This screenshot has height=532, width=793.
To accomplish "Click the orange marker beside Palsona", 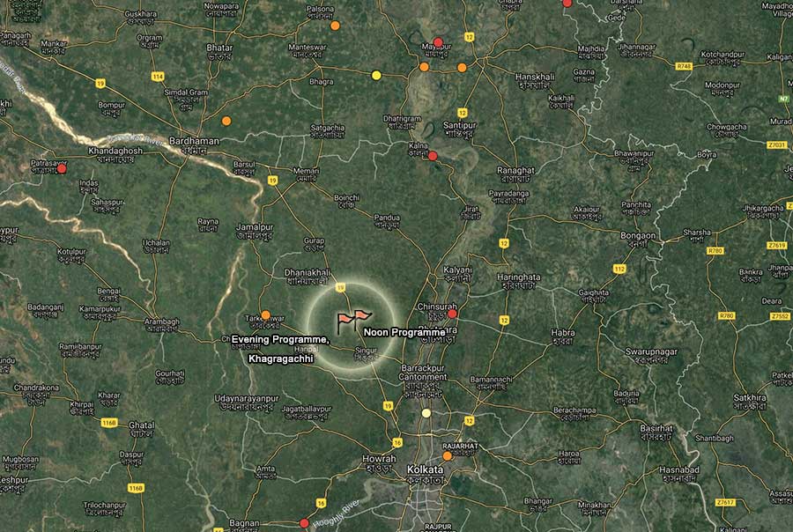I will 335,26.
